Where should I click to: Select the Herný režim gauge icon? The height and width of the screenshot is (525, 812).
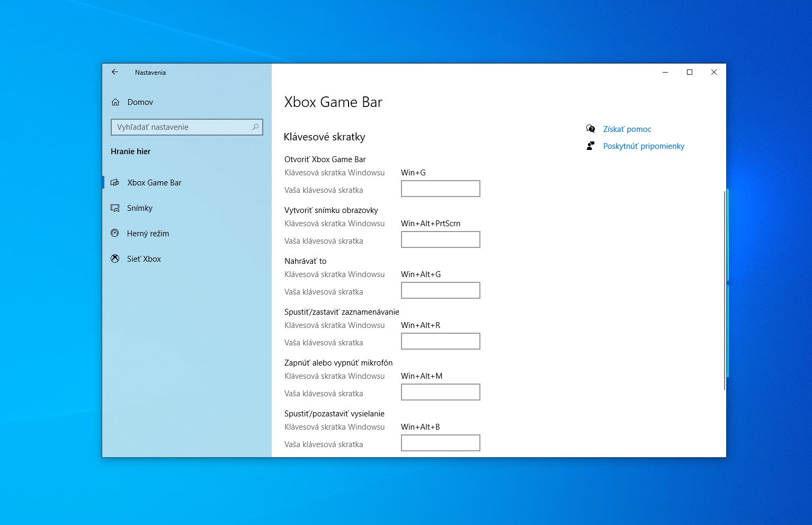tap(115, 233)
